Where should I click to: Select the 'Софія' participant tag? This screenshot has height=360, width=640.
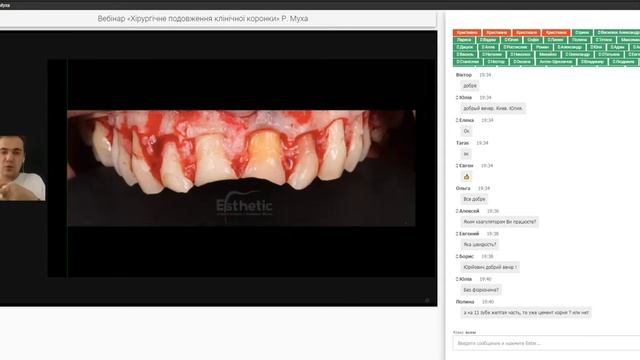pos(533,40)
